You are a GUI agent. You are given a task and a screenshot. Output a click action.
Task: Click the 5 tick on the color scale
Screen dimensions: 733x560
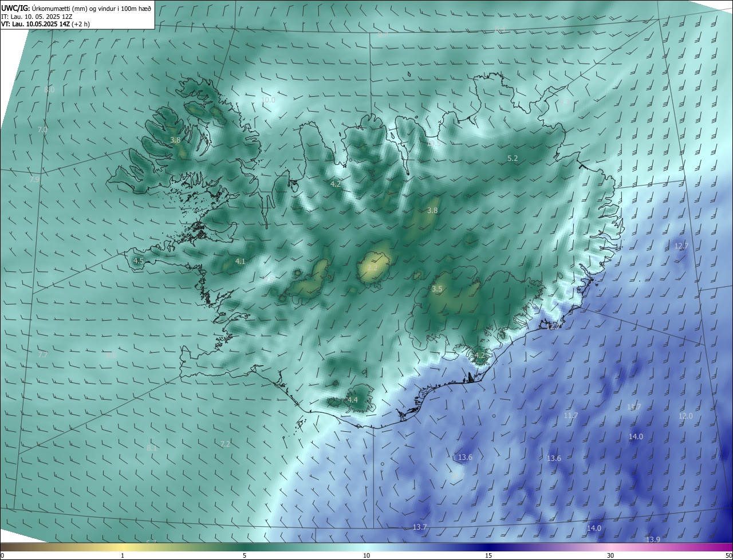245,555
